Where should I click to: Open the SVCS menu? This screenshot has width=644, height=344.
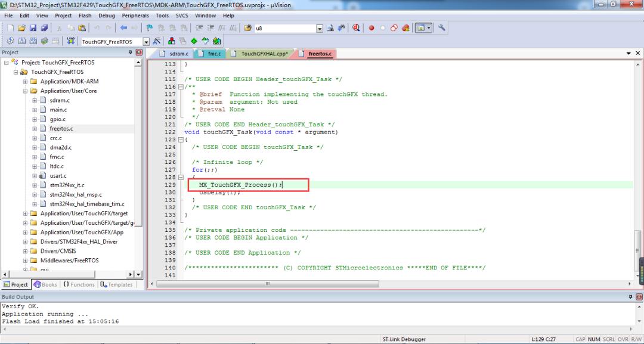[x=182, y=16]
